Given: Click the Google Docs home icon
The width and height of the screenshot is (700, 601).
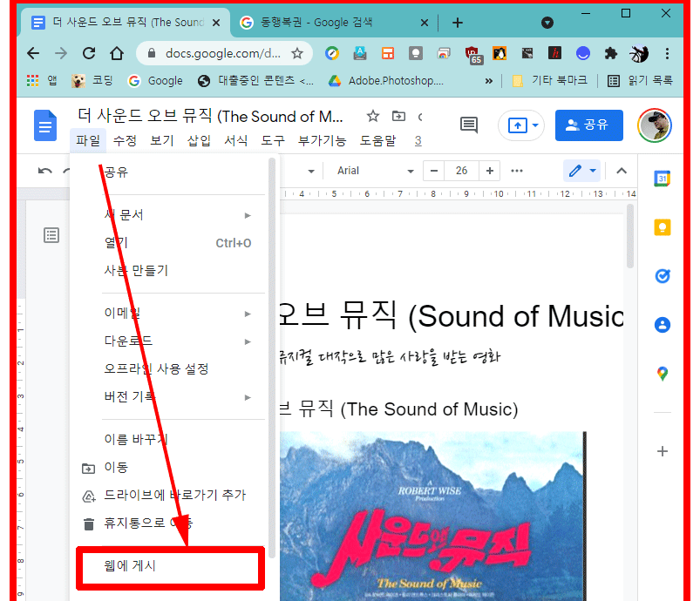Looking at the screenshot, I should [45, 125].
